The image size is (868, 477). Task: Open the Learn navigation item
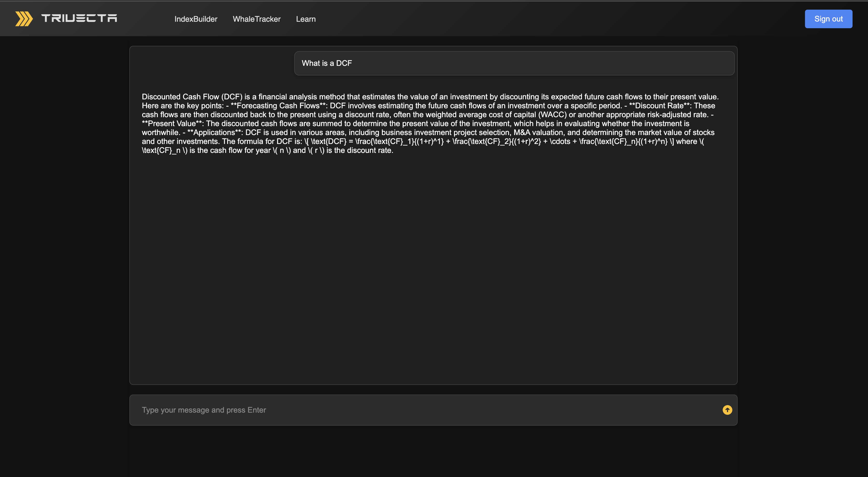pyautogui.click(x=306, y=19)
